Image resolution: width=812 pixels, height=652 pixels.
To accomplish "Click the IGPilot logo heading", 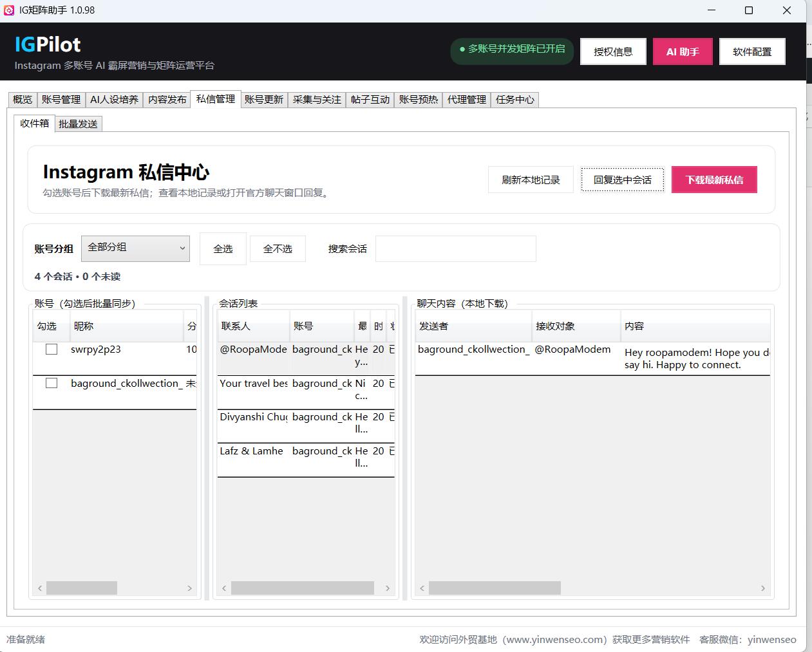I will tap(48, 44).
